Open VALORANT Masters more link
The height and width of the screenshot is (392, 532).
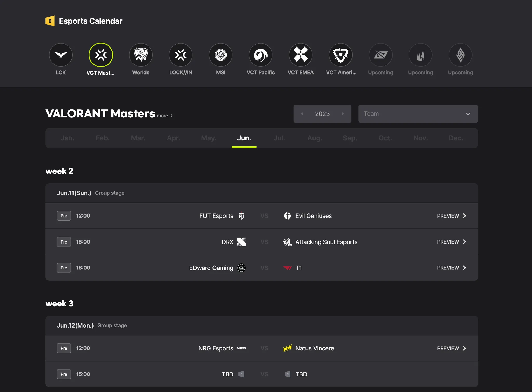[165, 116]
